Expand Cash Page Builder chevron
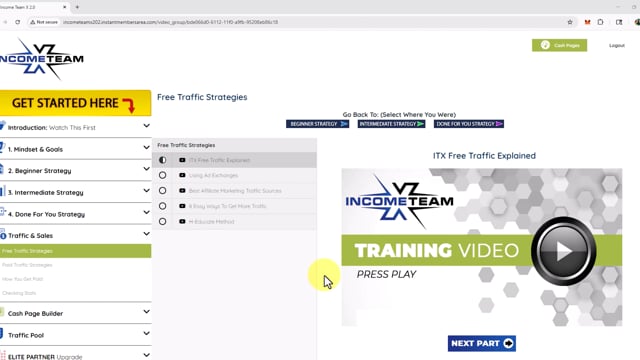This screenshot has height=360, width=640. (146, 312)
